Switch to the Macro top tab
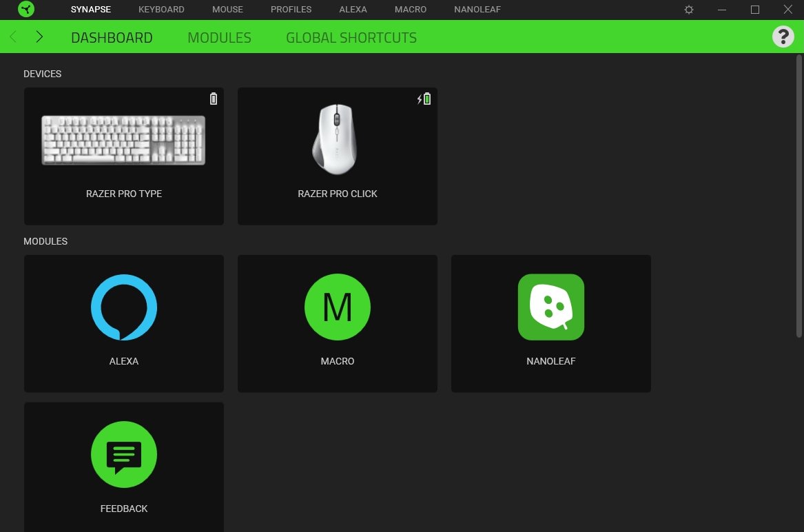 [x=410, y=9]
